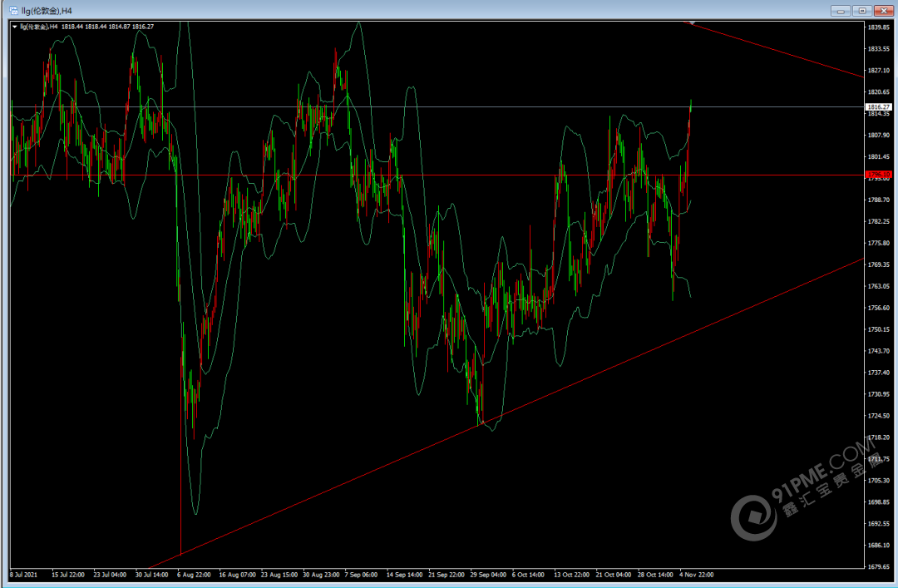Minimize the chart window

click(x=841, y=10)
